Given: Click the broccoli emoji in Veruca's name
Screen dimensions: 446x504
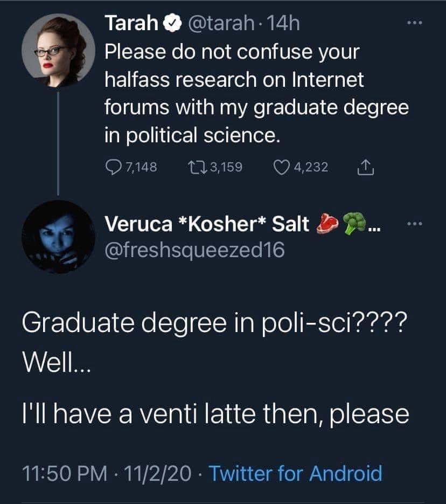Looking at the screenshot, I should pos(354,223).
